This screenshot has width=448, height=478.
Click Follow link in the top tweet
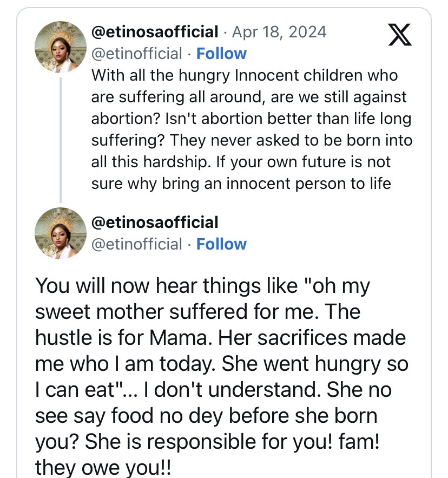click(221, 54)
